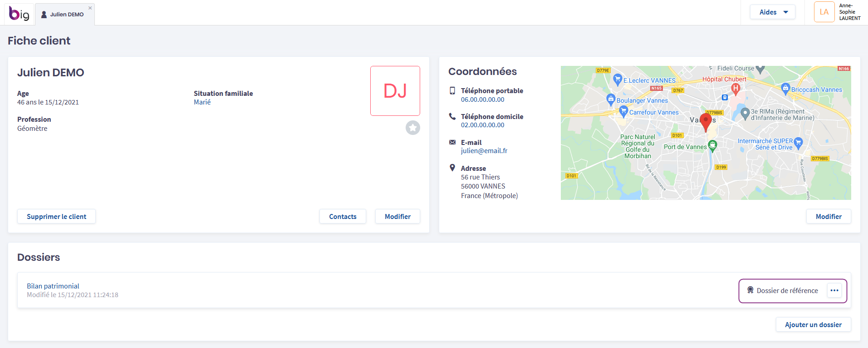Click the Dossier de référence badge icon
868x348 pixels.
(x=750, y=290)
